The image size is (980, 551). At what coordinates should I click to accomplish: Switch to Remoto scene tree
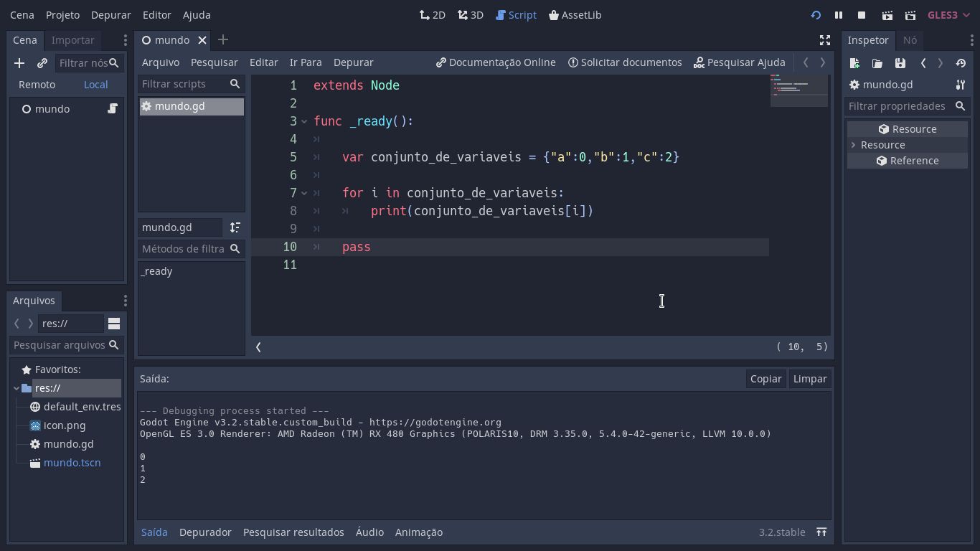coord(37,85)
